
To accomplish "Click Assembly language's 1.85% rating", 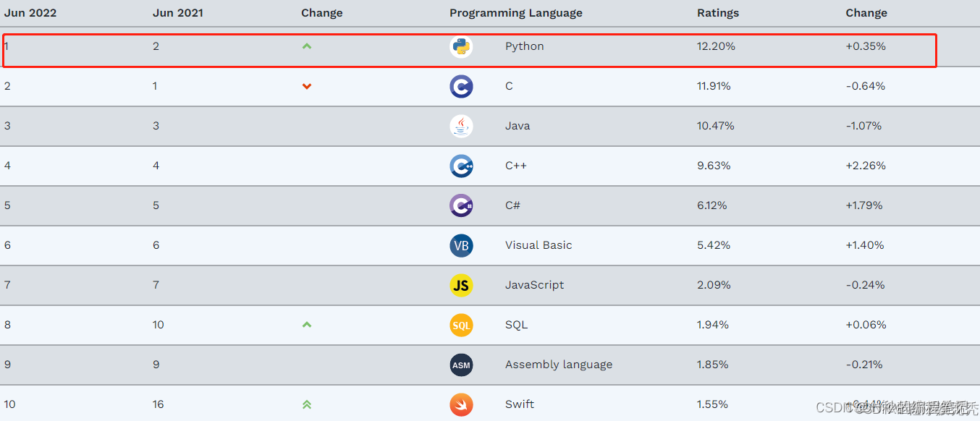I will pyautogui.click(x=713, y=365).
